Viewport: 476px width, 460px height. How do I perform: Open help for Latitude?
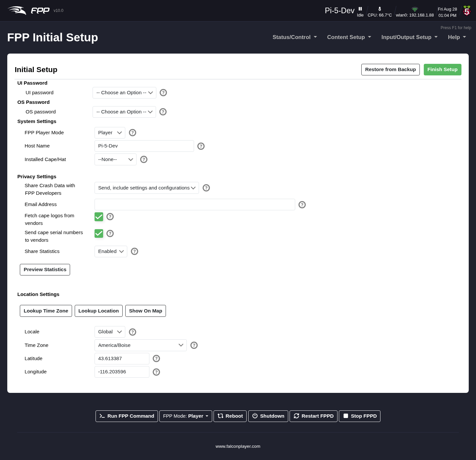156,358
